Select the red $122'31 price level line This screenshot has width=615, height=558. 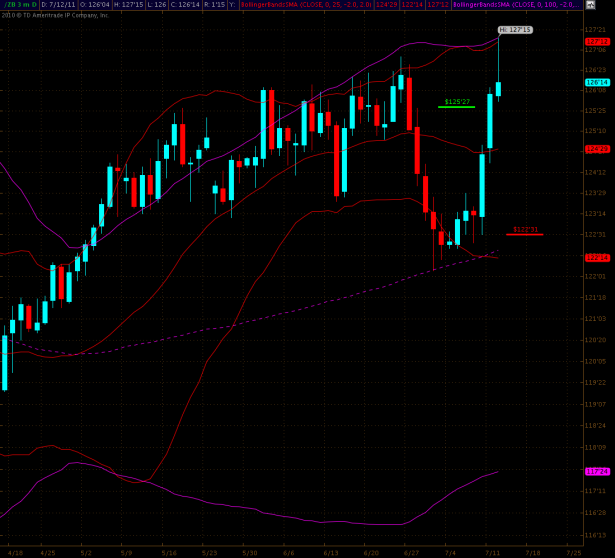click(x=524, y=233)
